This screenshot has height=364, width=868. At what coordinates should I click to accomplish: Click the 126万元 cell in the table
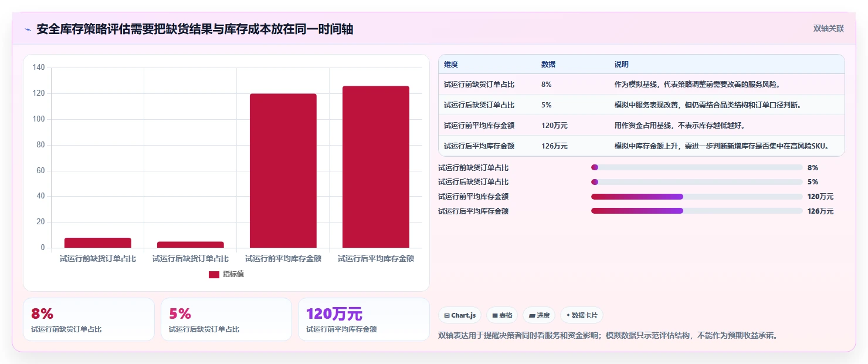pyautogui.click(x=554, y=146)
